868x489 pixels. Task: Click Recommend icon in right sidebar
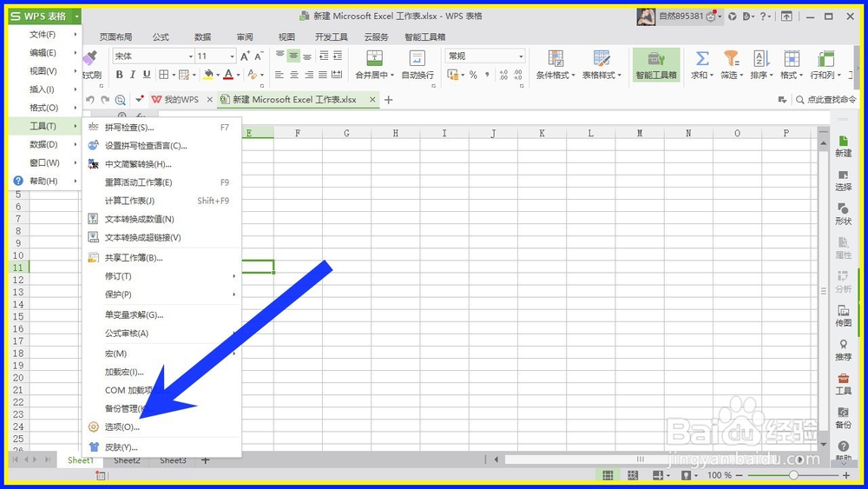click(843, 350)
